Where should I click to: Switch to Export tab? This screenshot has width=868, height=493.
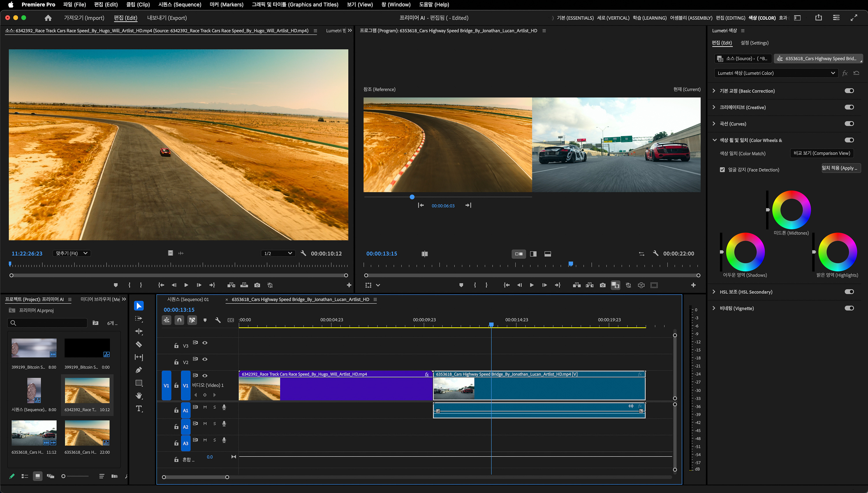click(167, 18)
